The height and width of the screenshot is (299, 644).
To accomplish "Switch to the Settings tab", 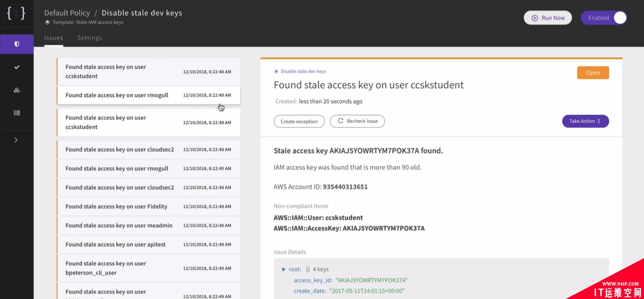I will [90, 38].
